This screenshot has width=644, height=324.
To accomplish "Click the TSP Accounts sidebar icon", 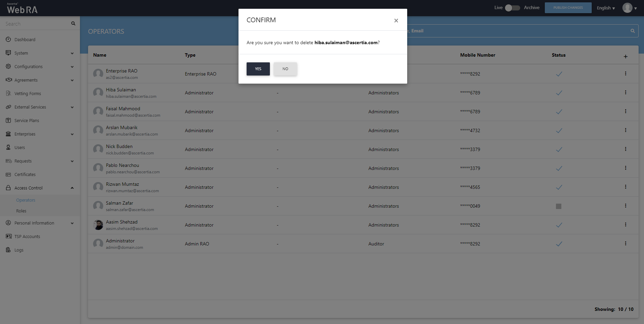I will tap(8, 236).
